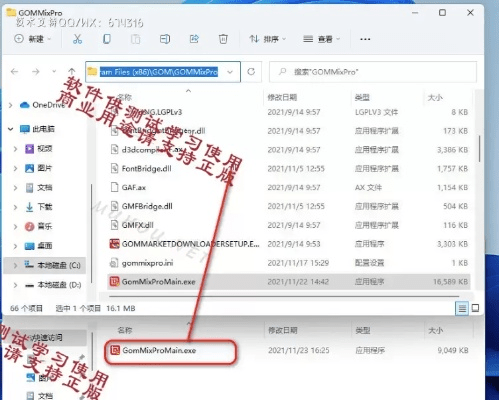Sort by 大小 in back window
Image resolution: width=499 pixels, height=400 pixels.
[435, 330]
